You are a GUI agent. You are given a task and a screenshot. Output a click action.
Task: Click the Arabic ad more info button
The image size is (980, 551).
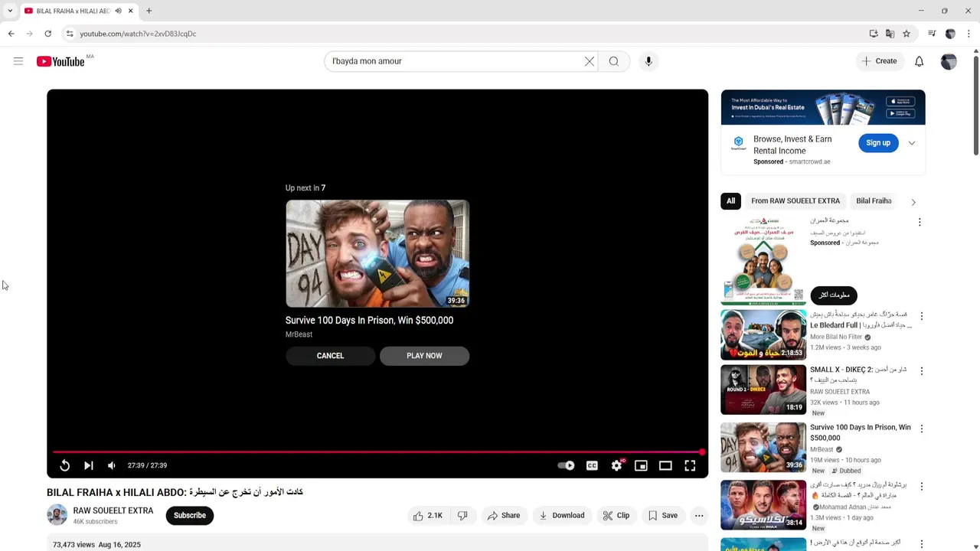[x=834, y=295]
